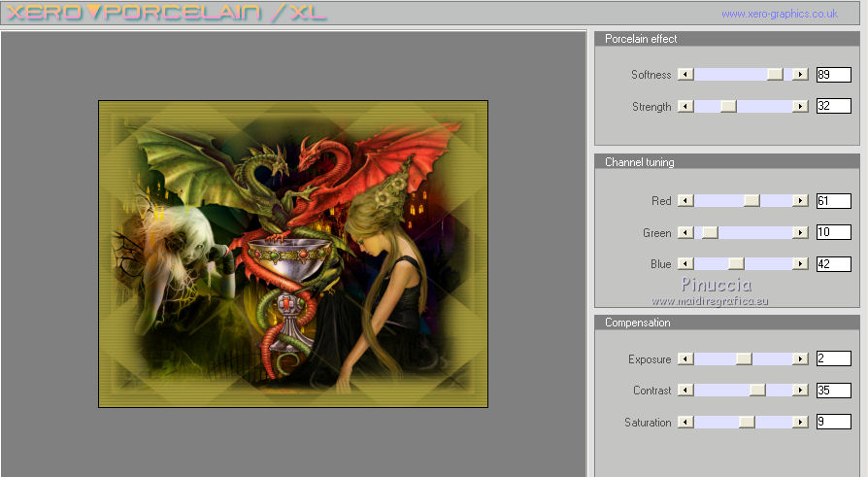The height and width of the screenshot is (477, 868).
Task: Decrease Contrast with left arrow
Action: click(x=685, y=390)
